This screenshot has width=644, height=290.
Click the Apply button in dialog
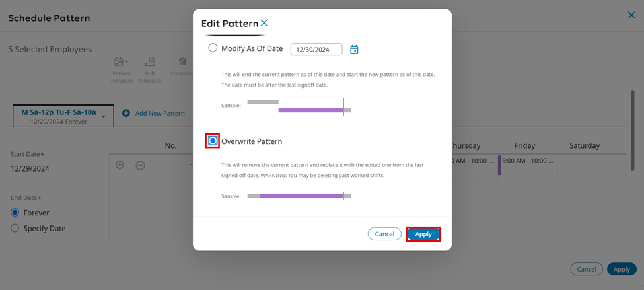pos(423,234)
